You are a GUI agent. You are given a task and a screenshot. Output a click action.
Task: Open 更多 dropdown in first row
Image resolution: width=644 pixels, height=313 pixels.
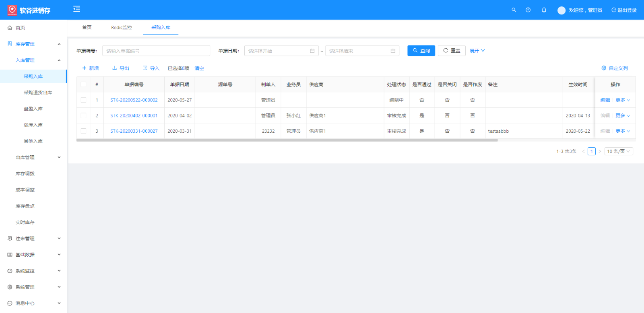point(622,100)
